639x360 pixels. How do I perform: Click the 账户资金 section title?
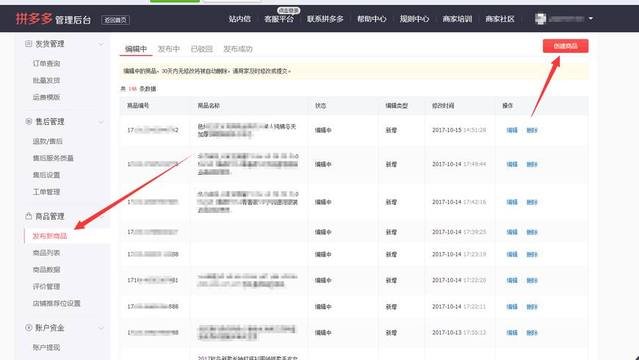click(50, 327)
